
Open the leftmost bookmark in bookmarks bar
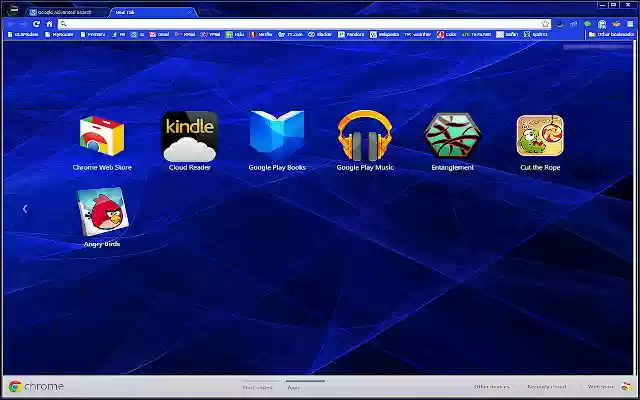pyautogui.click(x=23, y=35)
